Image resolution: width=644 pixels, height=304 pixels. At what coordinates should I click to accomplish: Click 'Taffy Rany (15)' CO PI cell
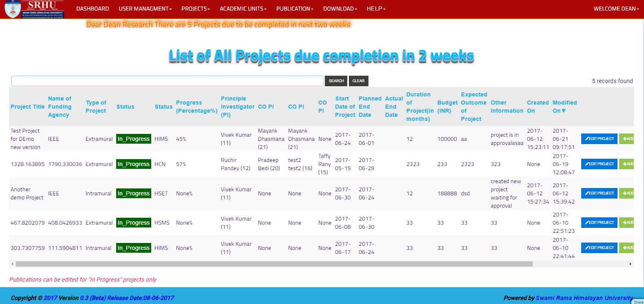tap(324, 164)
